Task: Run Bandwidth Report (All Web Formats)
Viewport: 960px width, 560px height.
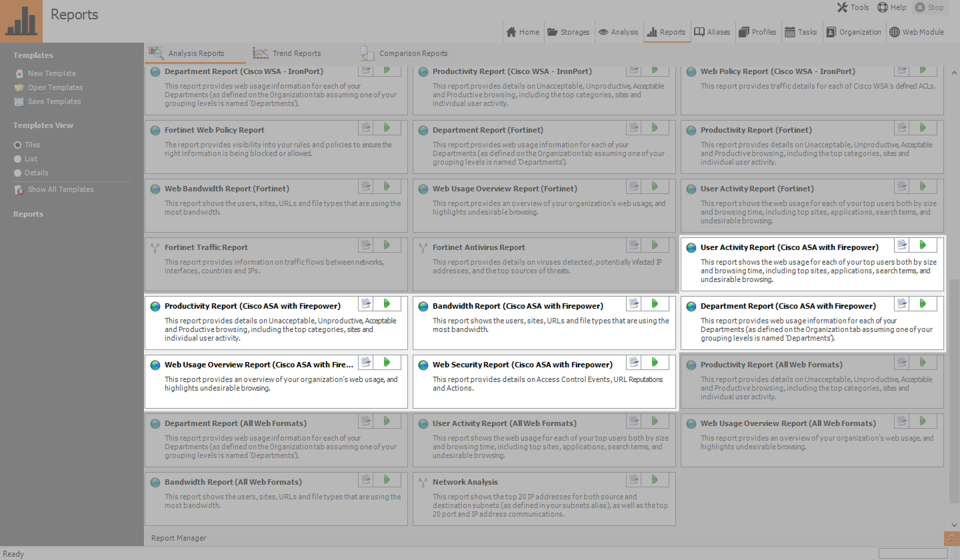Action: tap(387, 480)
